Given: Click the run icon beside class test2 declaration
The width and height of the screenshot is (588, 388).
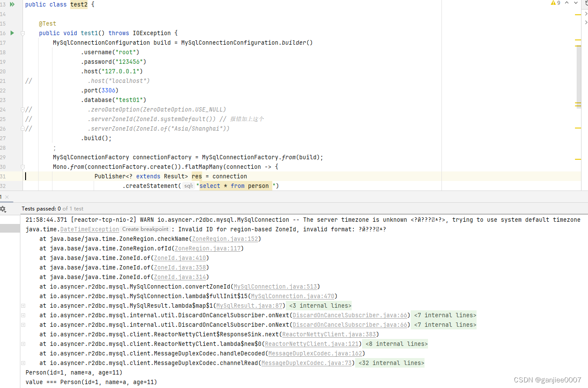Looking at the screenshot, I should coord(12,4).
